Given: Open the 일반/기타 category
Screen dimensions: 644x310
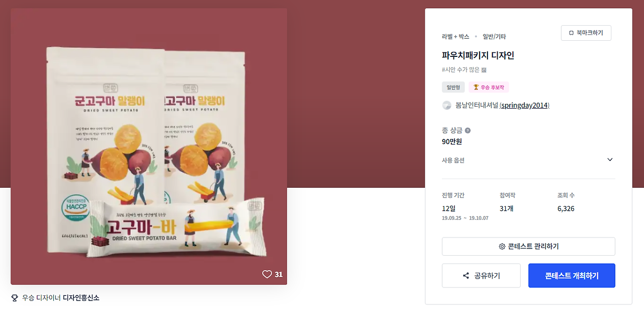Looking at the screenshot, I should [x=494, y=37].
